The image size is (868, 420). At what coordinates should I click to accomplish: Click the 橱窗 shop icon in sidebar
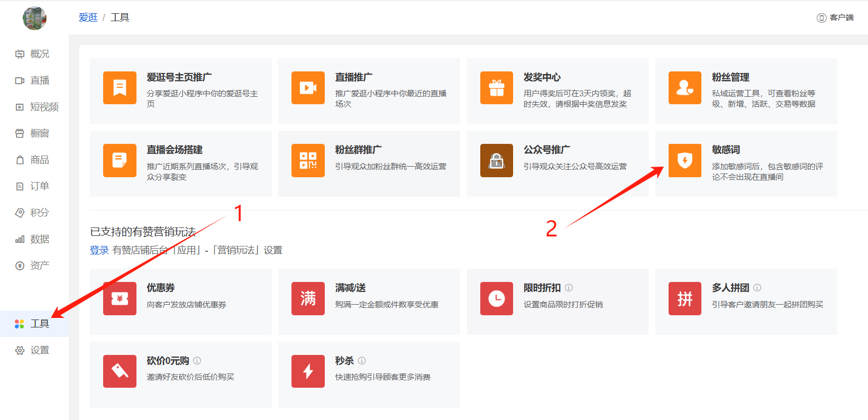(20, 133)
